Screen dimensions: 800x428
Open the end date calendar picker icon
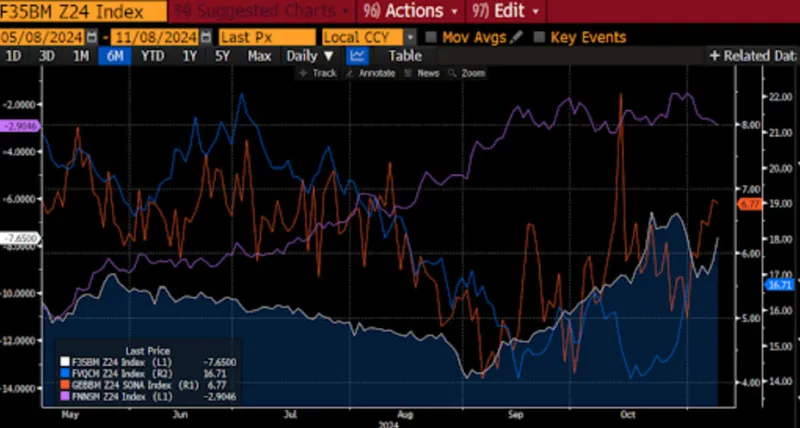coord(204,37)
